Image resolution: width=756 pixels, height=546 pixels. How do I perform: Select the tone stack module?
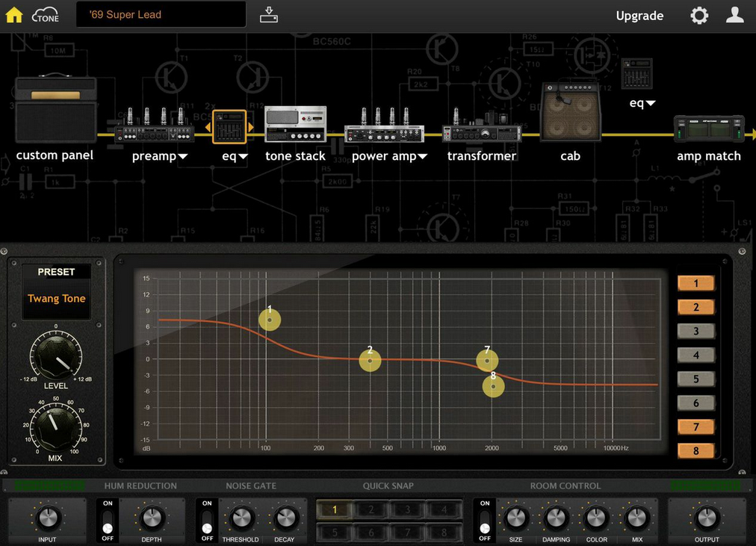tap(296, 124)
